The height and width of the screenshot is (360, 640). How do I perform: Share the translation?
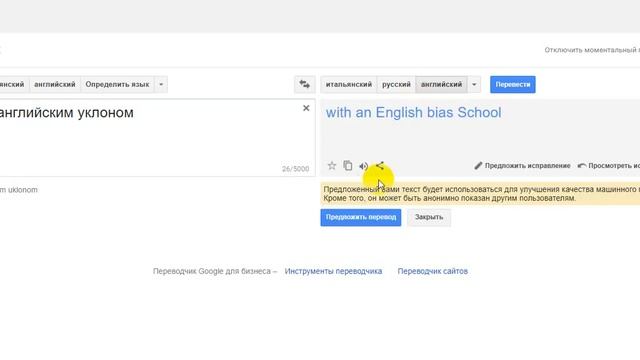380,166
